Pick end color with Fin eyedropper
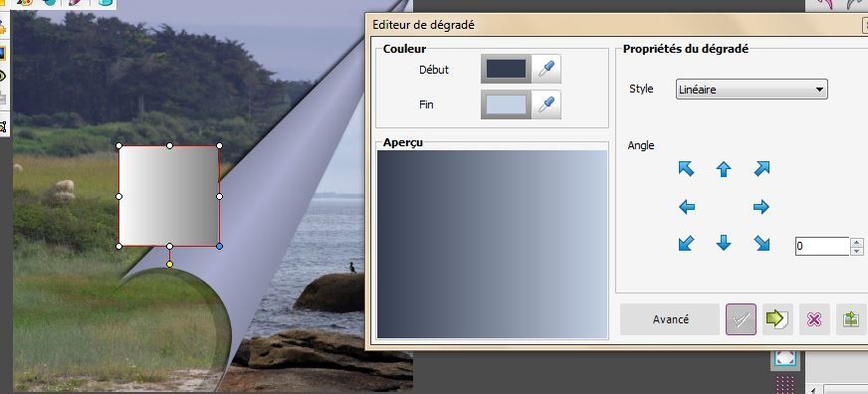 point(546,104)
